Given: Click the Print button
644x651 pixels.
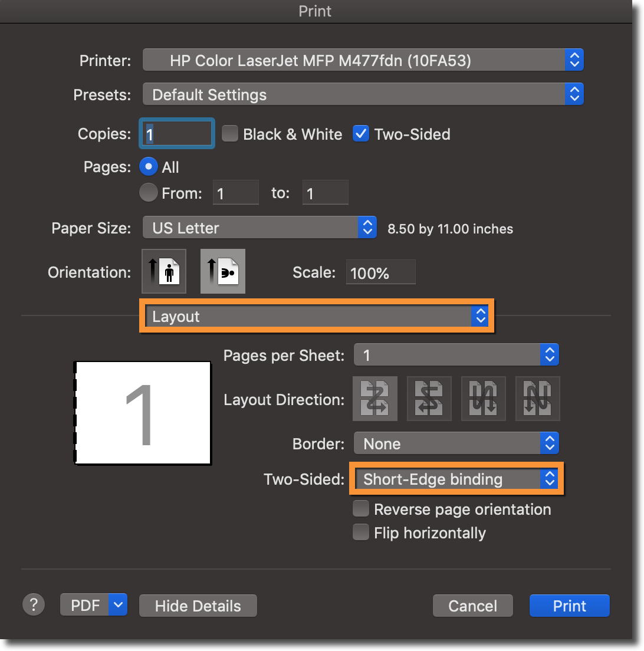Looking at the screenshot, I should (569, 606).
